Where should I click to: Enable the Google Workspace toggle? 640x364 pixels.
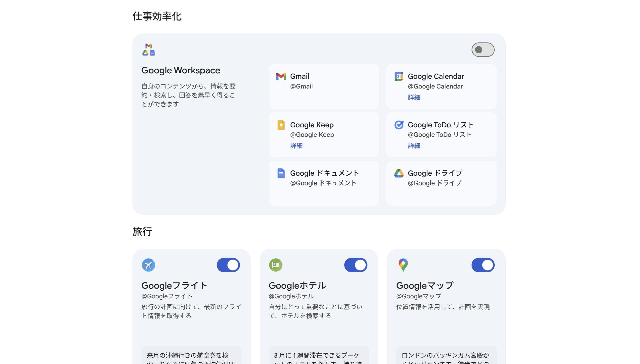click(x=483, y=50)
